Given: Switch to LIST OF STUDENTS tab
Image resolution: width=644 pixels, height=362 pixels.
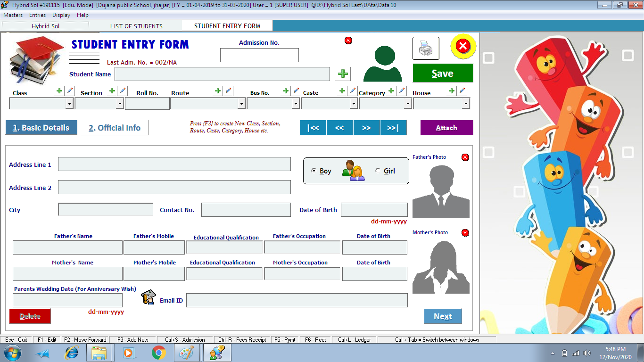Looking at the screenshot, I should 136,26.
